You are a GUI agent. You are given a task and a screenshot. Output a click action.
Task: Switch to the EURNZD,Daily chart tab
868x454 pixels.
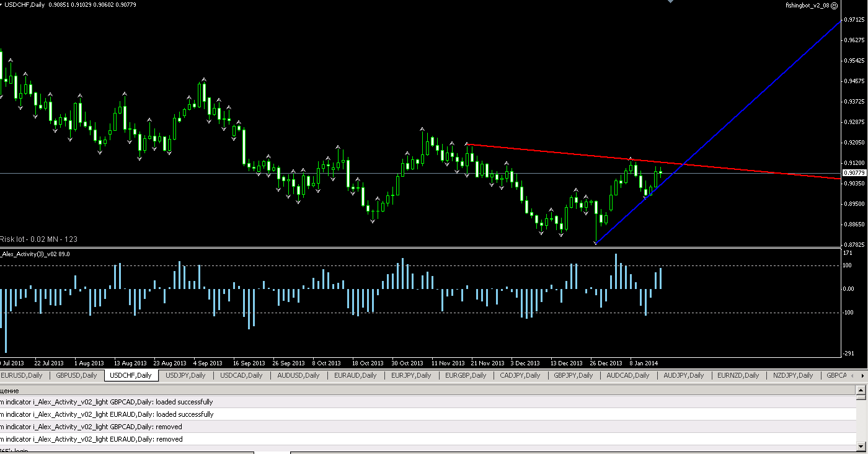coord(738,375)
